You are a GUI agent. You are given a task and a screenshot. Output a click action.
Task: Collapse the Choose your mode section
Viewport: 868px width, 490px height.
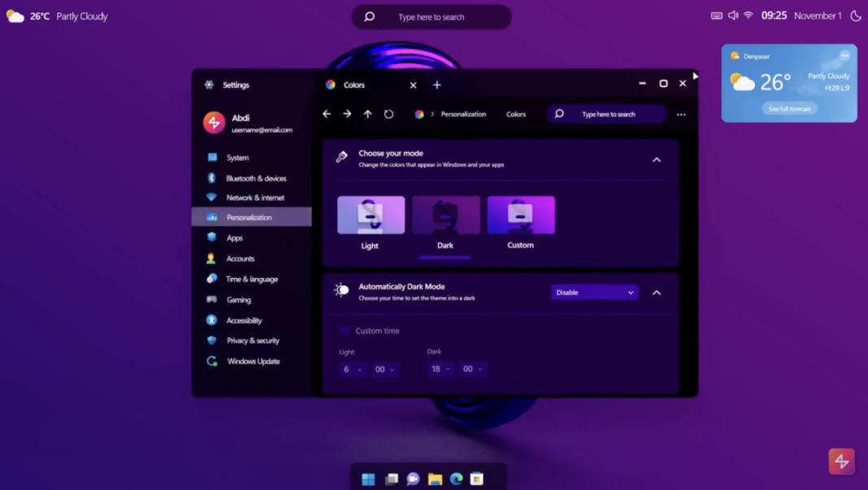coord(657,160)
